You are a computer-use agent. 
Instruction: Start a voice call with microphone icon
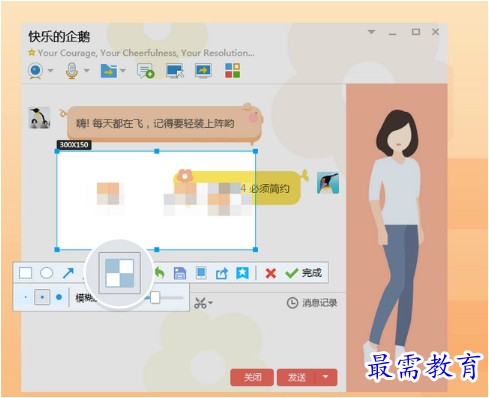click(72, 71)
